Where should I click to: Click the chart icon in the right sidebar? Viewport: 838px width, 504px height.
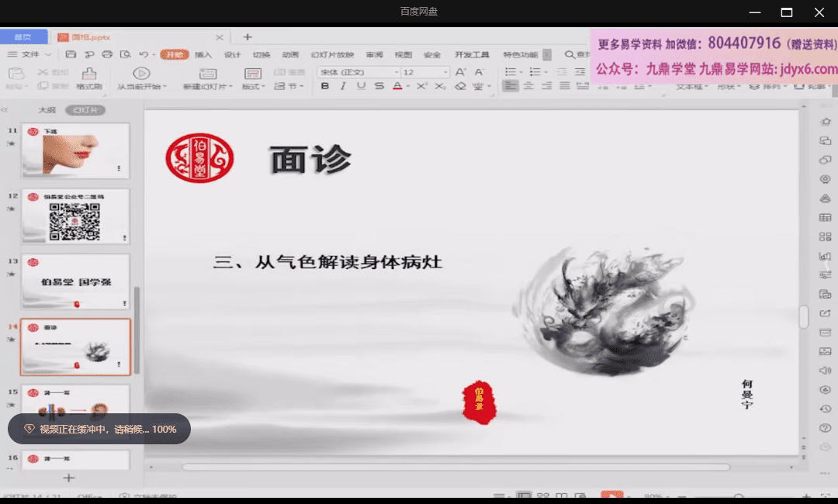[x=825, y=256]
